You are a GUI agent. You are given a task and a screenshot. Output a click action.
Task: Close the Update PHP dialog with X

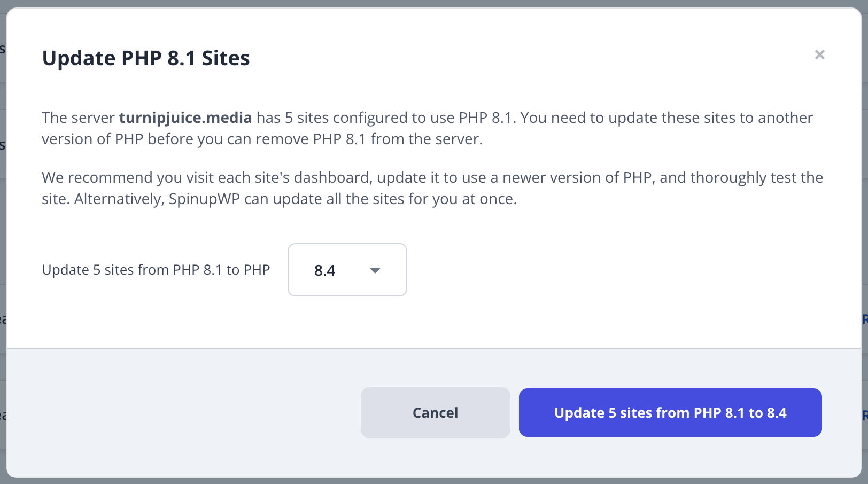click(819, 54)
